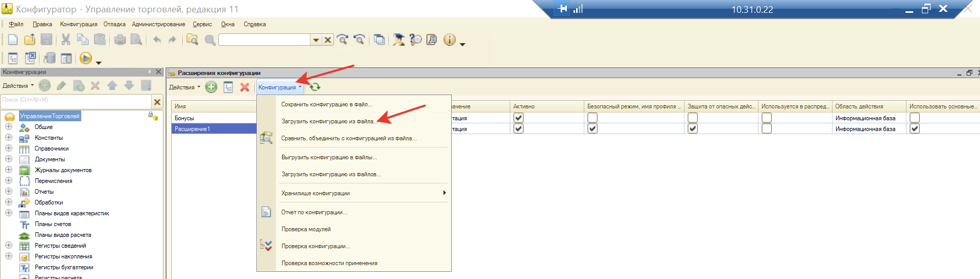This screenshot has width=980, height=279.
Task: Open Действия dropdown in Конфигурация panel
Action: point(18,86)
